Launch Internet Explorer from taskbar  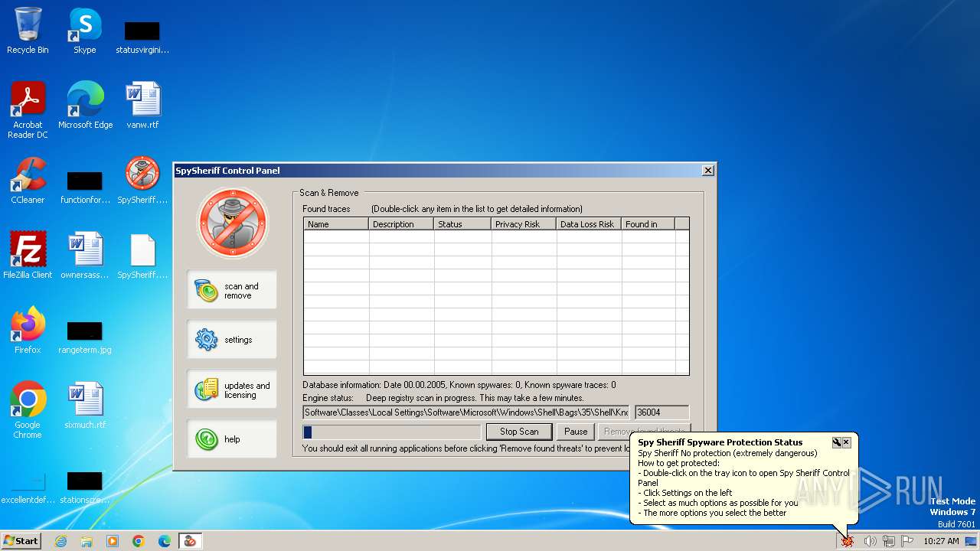point(60,541)
